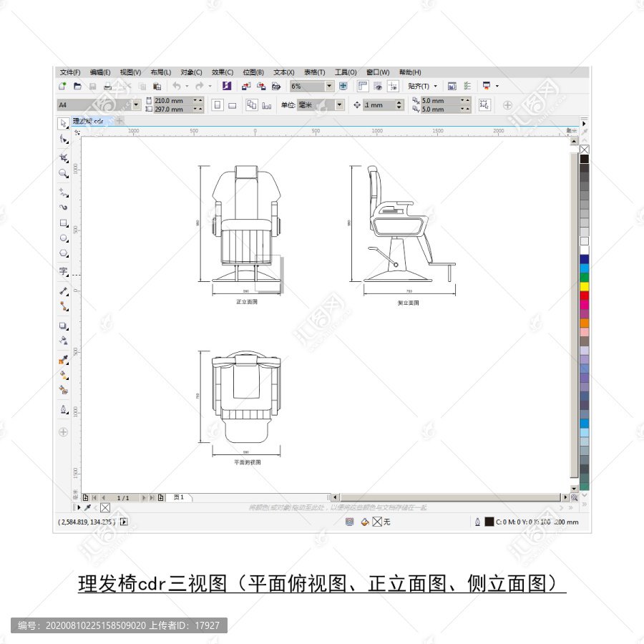The height and width of the screenshot is (644, 644).
Task: Open the 文件(F) menu
Action: (70, 72)
